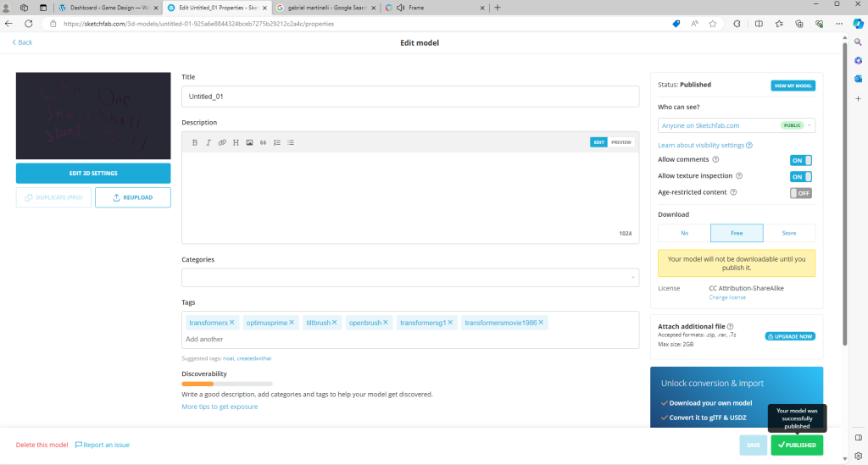Insert a link using the editor link icon
The image size is (868, 465).
(x=222, y=142)
